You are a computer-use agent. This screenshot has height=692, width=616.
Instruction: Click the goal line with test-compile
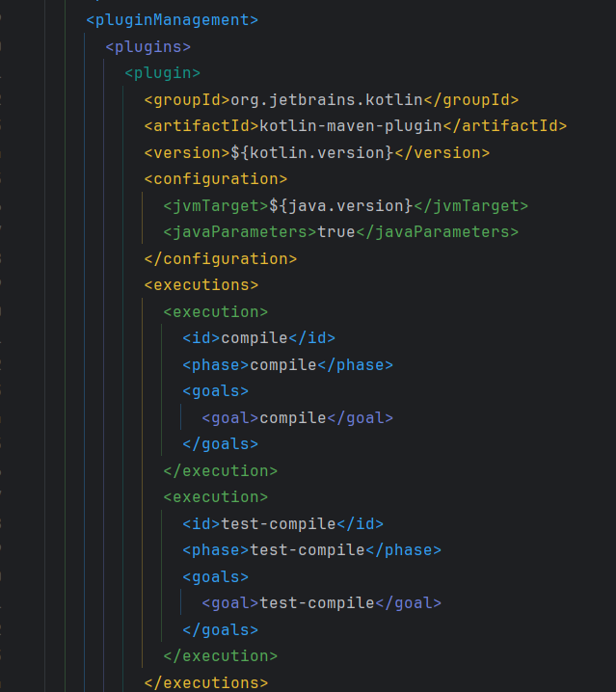coord(321,603)
